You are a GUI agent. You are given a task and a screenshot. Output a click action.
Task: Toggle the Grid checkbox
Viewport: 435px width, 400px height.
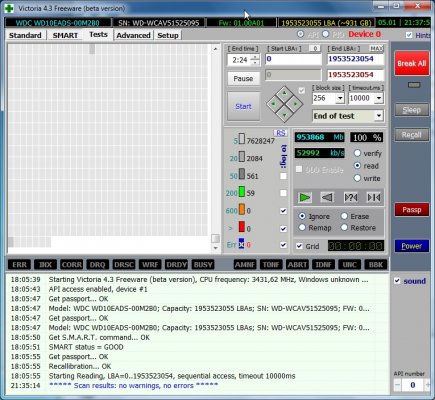(299, 246)
